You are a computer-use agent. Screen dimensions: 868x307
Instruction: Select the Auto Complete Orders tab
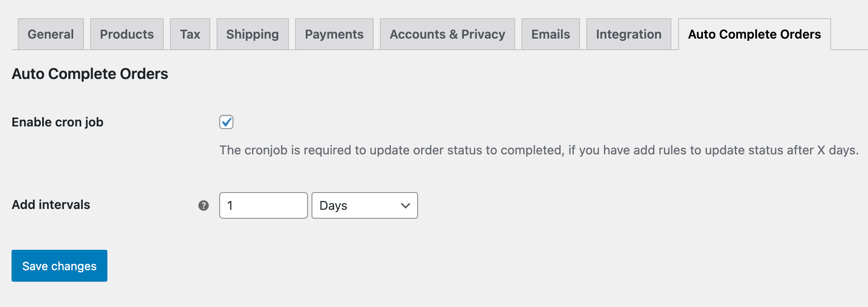754,34
